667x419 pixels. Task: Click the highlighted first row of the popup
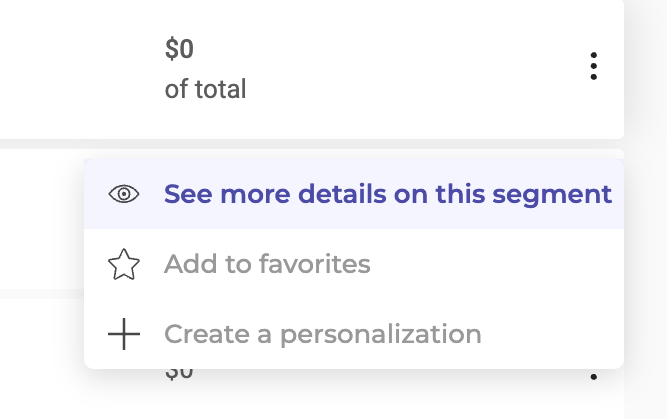click(354, 194)
